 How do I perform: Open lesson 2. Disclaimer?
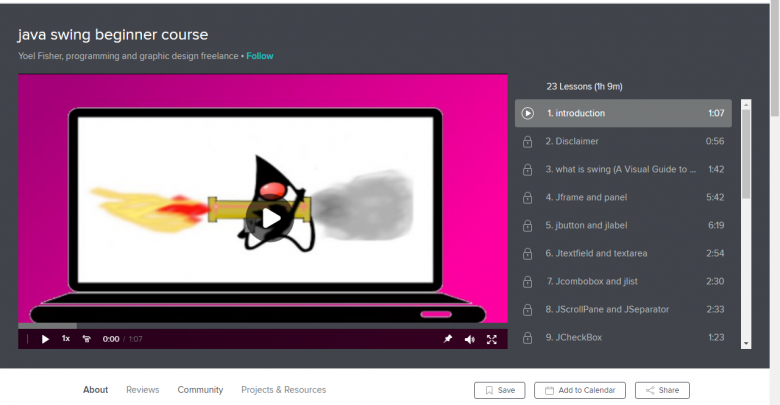tap(623, 141)
